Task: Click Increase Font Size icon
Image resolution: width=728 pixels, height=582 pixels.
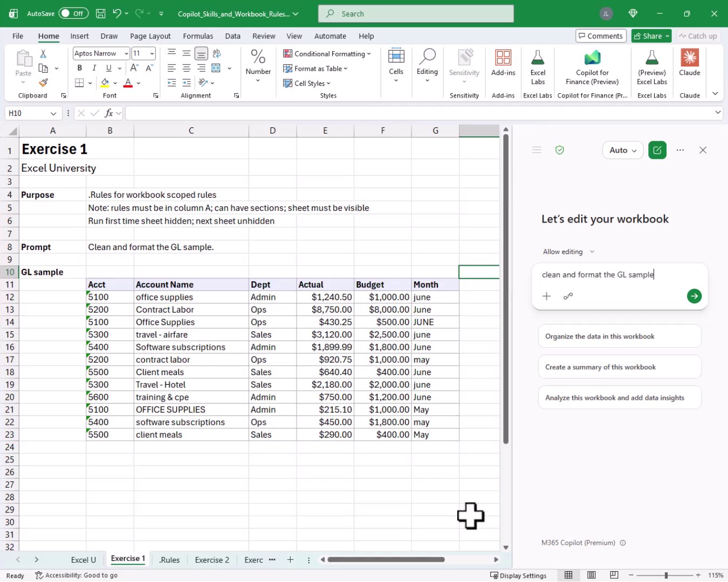Action: [134, 68]
